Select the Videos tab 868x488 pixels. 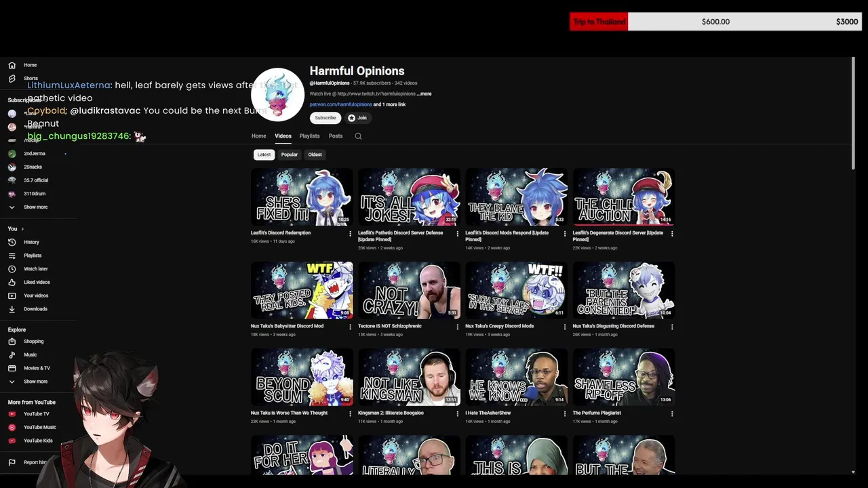283,136
